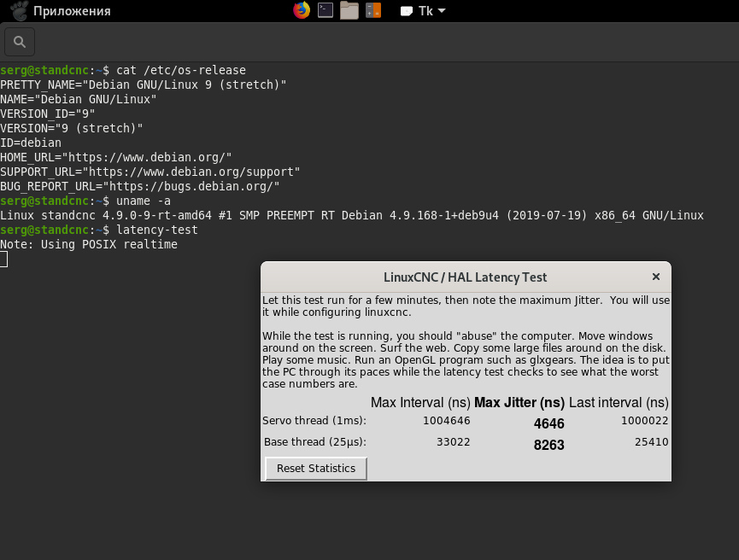Screen dimensions: 739x560
Task: Click the Servo last interval value 1000022
Action: pos(644,421)
